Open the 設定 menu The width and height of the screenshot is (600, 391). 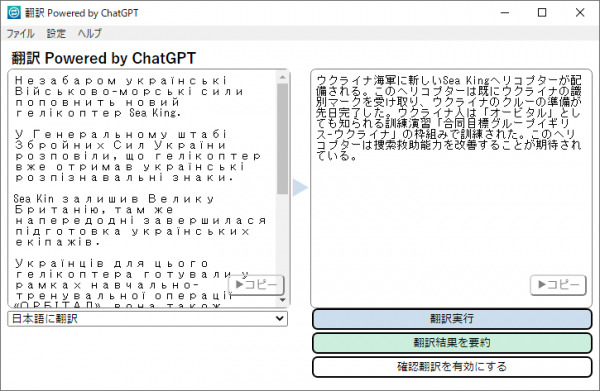coord(56,34)
